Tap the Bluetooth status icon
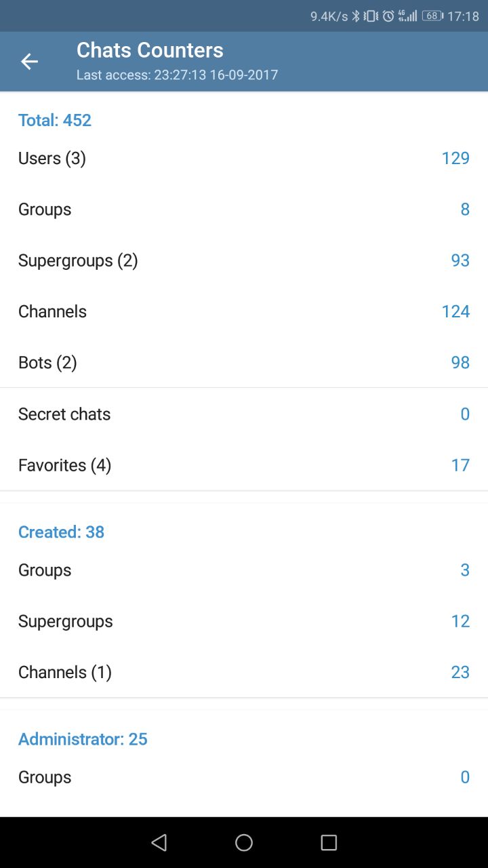Screen dimensions: 488x868 (355, 16)
